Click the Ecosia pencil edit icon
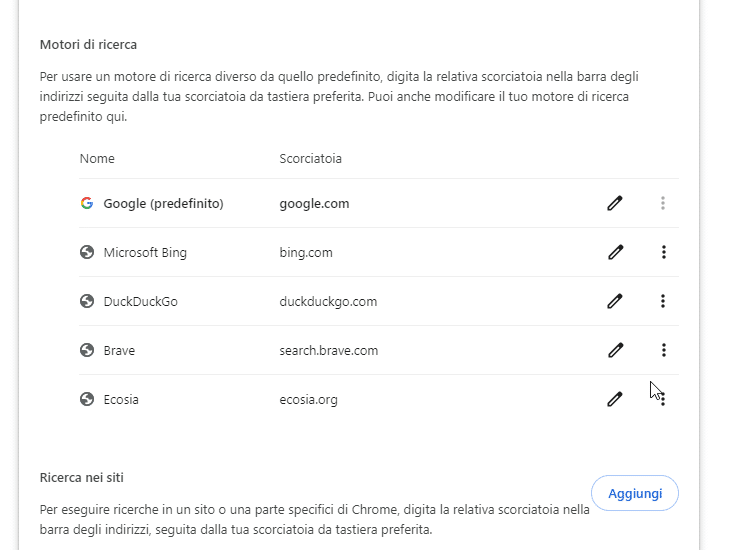 tap(615, 399)
